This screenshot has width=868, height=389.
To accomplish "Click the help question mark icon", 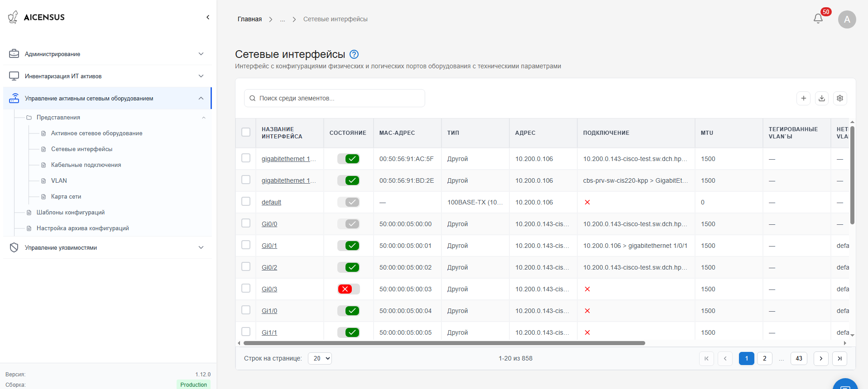I will pyautogui.click(x=354, y=54).
